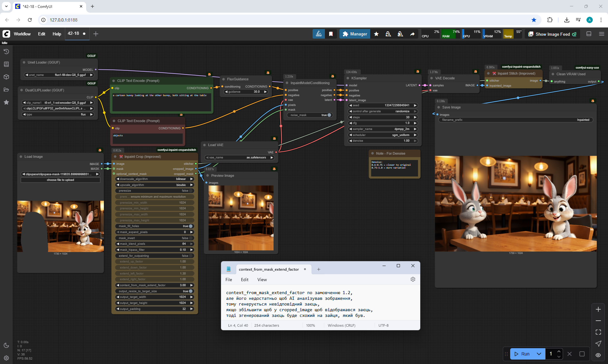Open the View menu in Notepad
Screen dimensions: 608x364
(262, 280)
